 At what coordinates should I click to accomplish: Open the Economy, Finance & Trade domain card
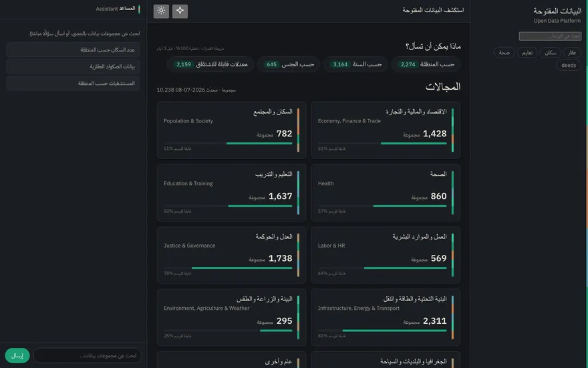point(386,130)
